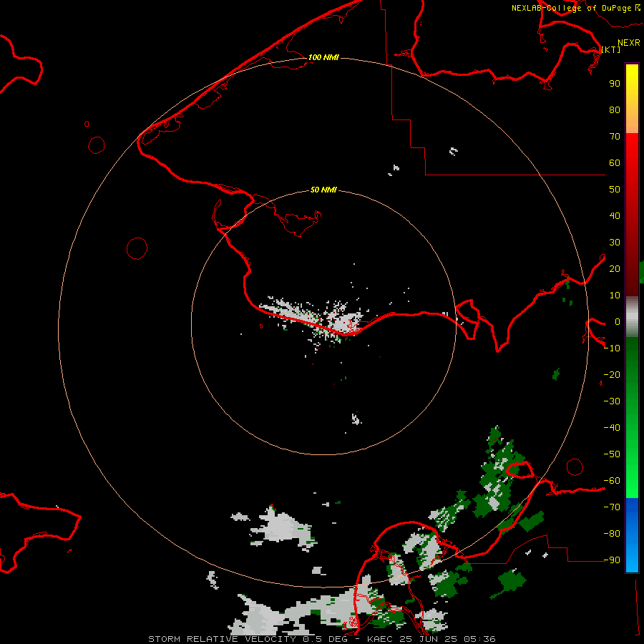Click the NEXLAB-College of DuPage title text
Viewport: 644px width, 644px height.
coord(572,8)
